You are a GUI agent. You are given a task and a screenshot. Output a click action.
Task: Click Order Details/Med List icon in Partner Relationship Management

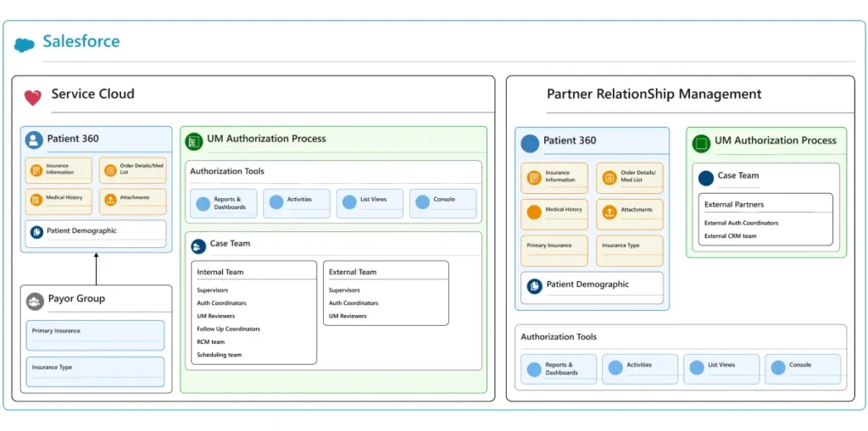[609, 178]
